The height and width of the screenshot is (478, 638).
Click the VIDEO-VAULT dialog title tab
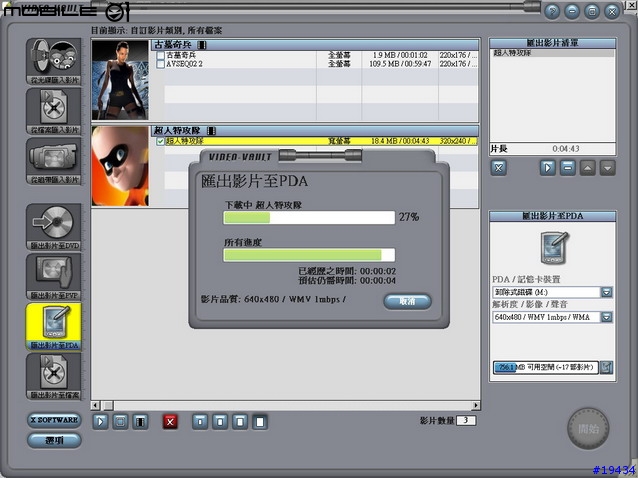click(240, 157)
